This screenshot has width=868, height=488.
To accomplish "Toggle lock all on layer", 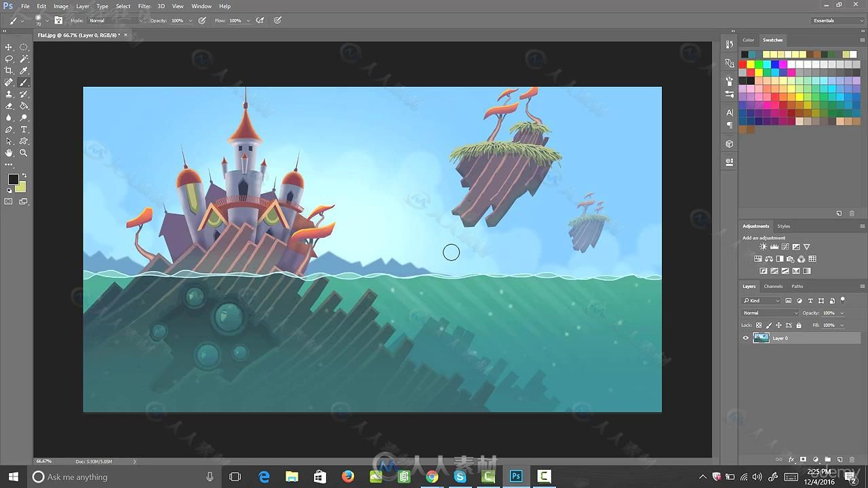I will click(799, 325).
